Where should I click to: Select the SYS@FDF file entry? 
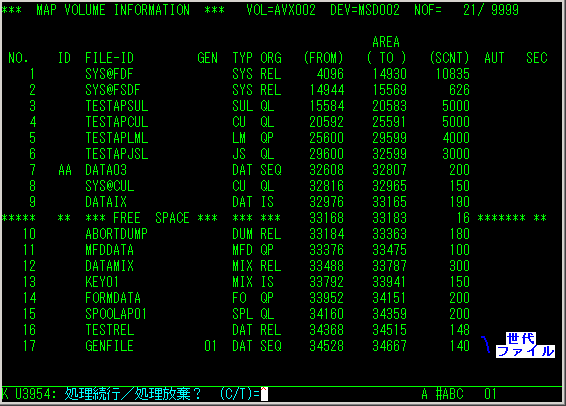(x=109, y=74)
